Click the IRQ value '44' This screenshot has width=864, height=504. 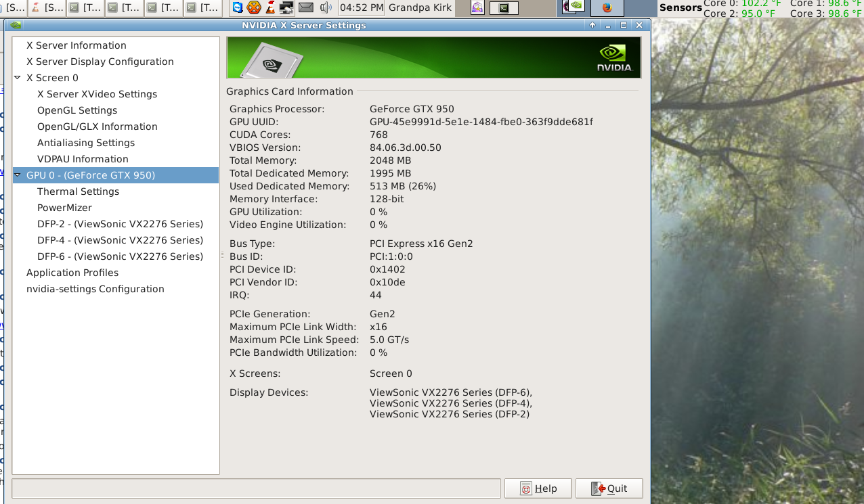pos(376,295)
